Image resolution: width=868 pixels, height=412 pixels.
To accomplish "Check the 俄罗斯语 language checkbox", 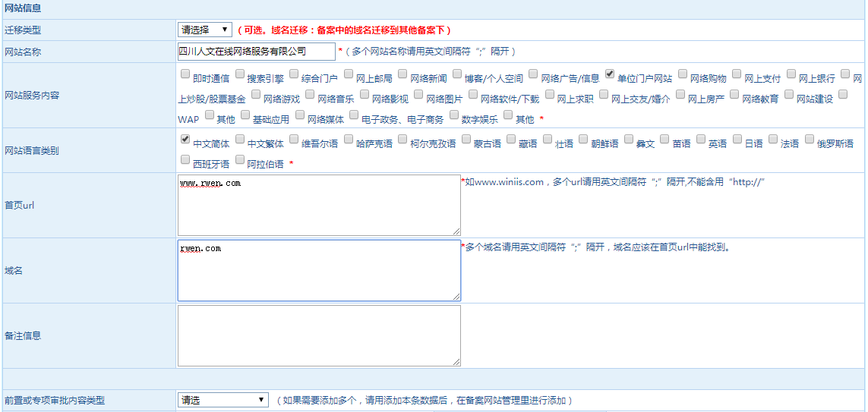I will tap(810, 140).
